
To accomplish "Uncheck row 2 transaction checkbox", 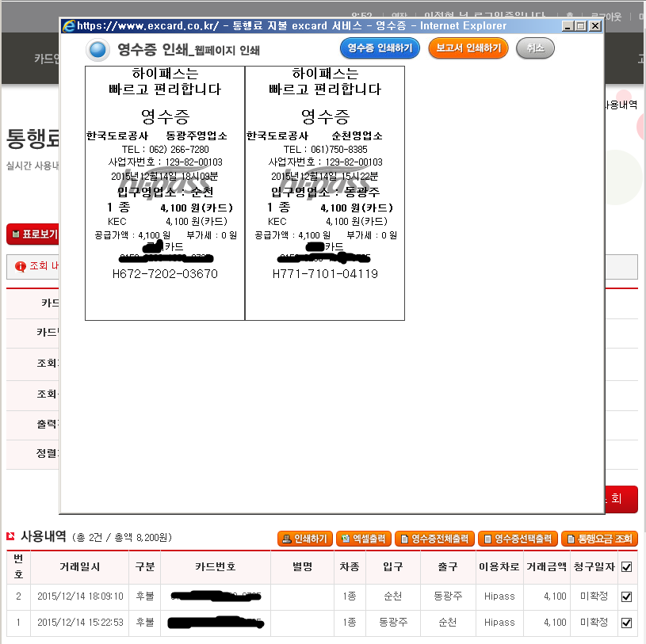I will pyautogui.click(x=626, y=596).
